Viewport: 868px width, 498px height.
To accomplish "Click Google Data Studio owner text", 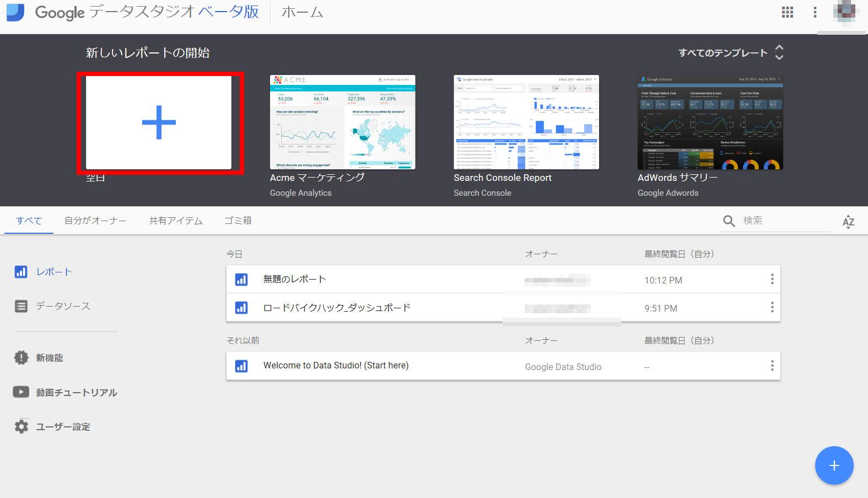I will tap(563, 367).
